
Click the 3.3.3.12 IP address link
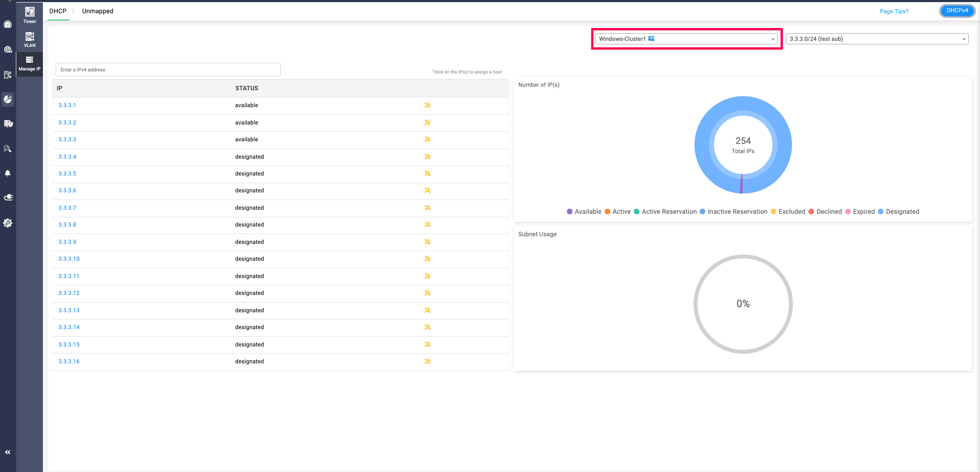coord(69,293)
